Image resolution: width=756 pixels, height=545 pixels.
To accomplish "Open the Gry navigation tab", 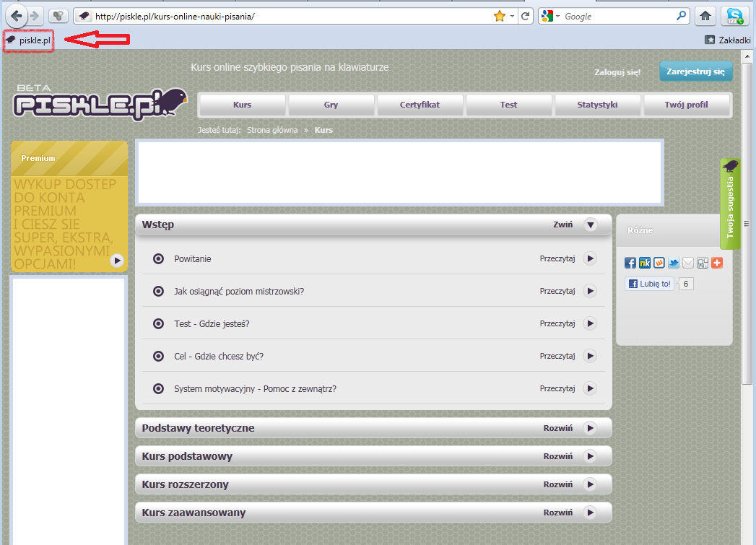I will (x=331, y=105).
